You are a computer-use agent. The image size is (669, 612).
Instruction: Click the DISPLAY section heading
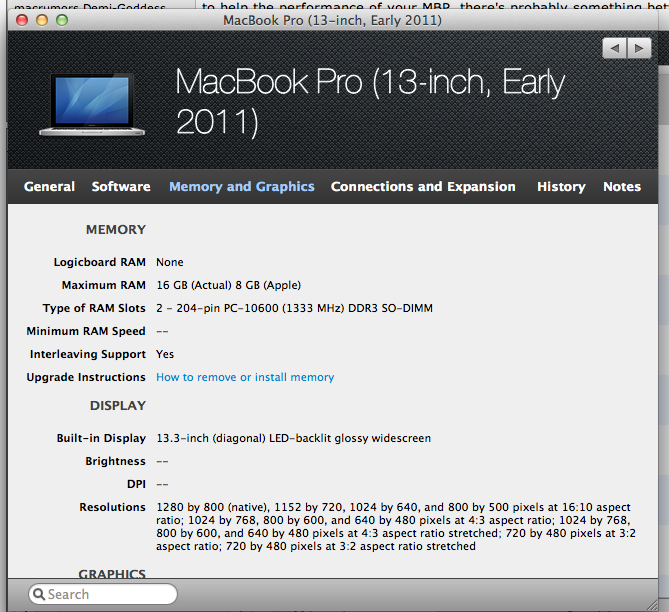coord(118,405)
